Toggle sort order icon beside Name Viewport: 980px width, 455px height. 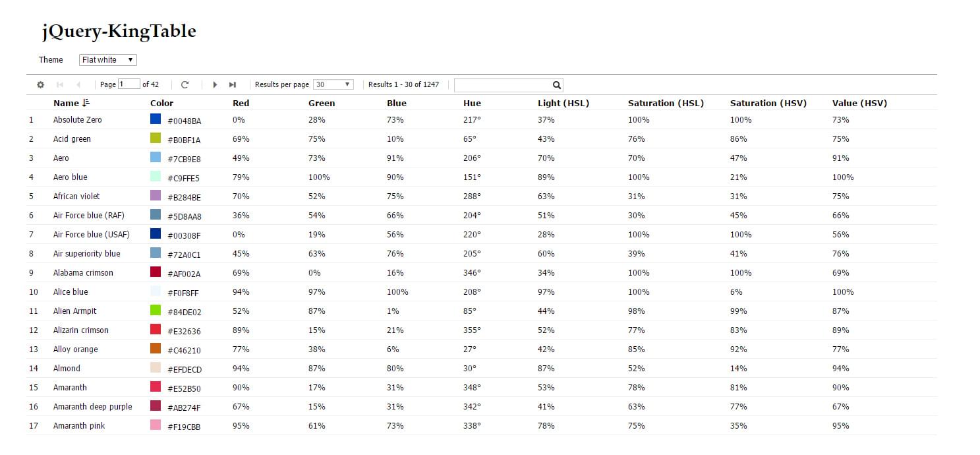(86, 103)
